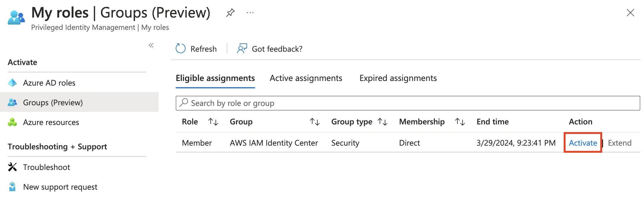Click Extend link for the assignment

[x=619, y=143]
